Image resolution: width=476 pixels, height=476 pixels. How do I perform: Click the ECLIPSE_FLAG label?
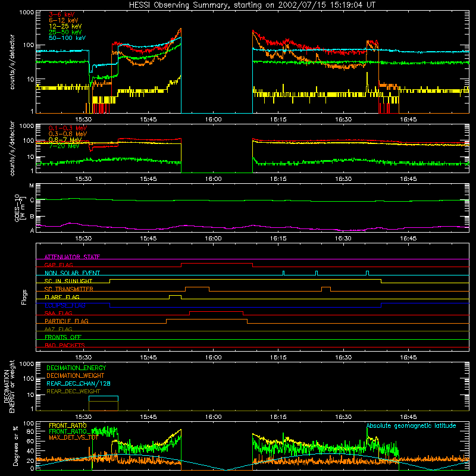click(x=65, y=305)
